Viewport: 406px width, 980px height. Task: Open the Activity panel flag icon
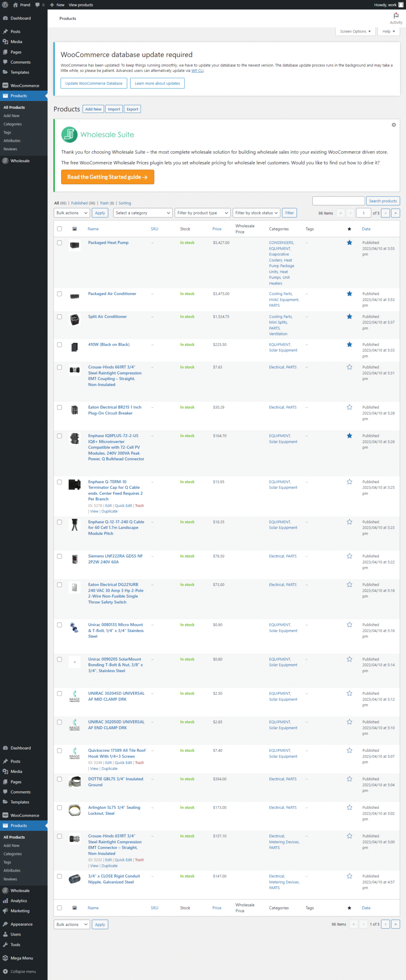pos(396,16)
